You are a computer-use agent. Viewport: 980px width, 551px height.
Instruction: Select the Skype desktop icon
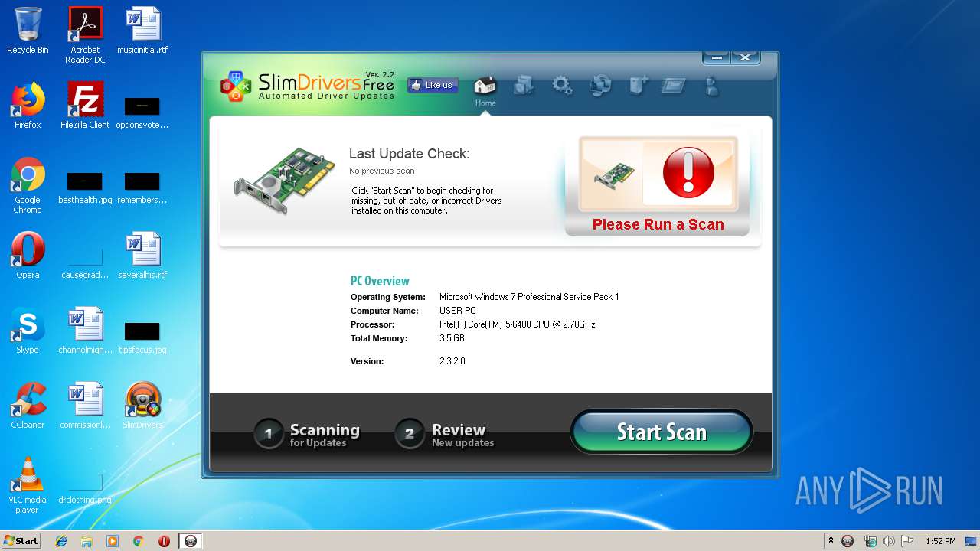tap(28, 331)
